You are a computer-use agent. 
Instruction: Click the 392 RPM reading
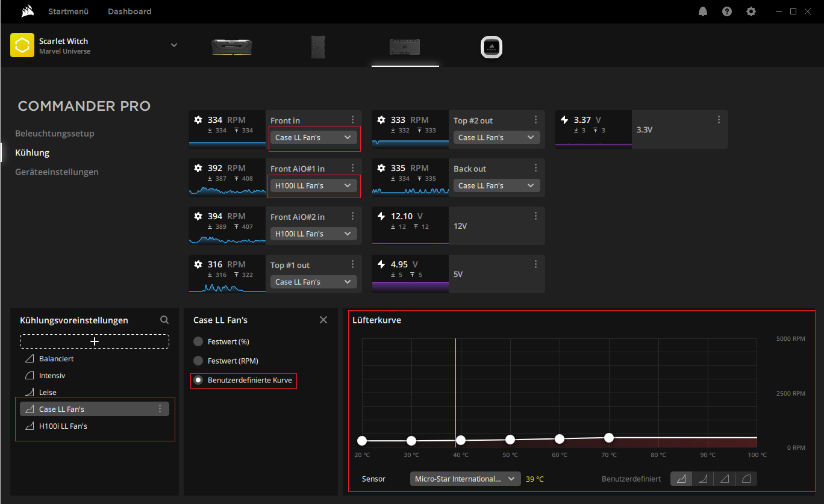point(226,168)
